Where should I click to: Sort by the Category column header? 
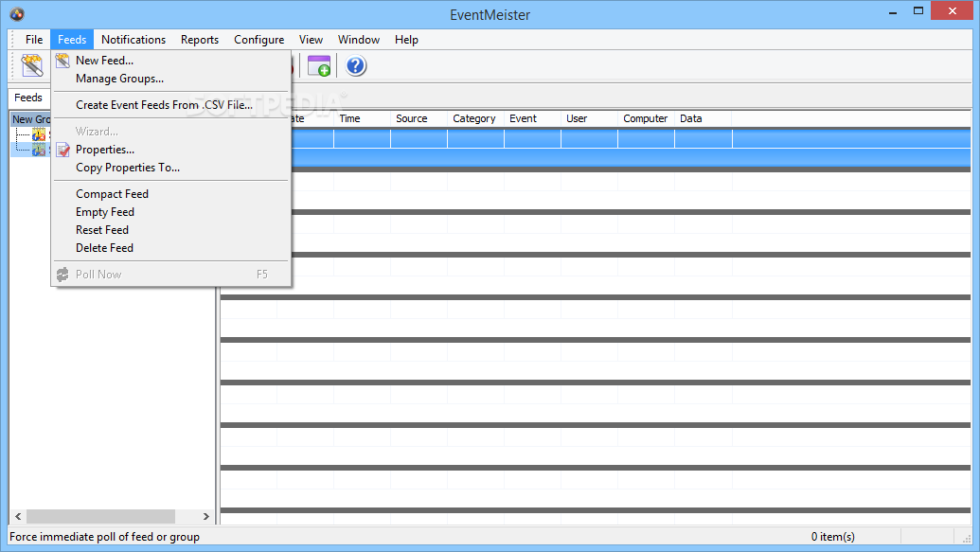[x=475, y=118]
